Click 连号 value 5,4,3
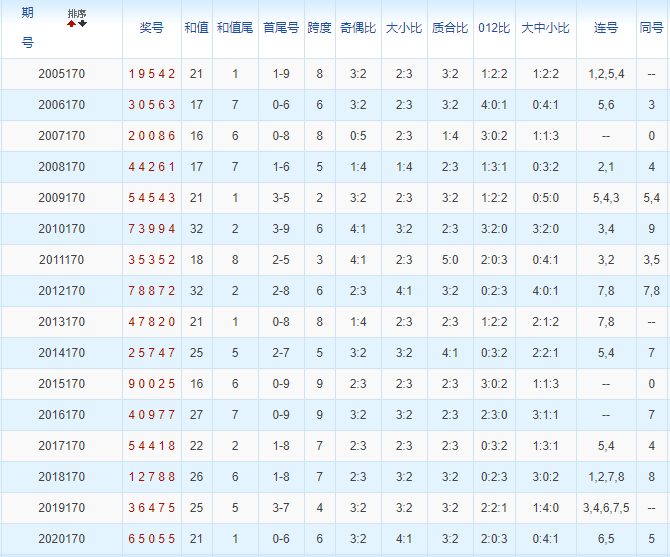Screen dimensions: 670x557 click(x=606, y=198)
